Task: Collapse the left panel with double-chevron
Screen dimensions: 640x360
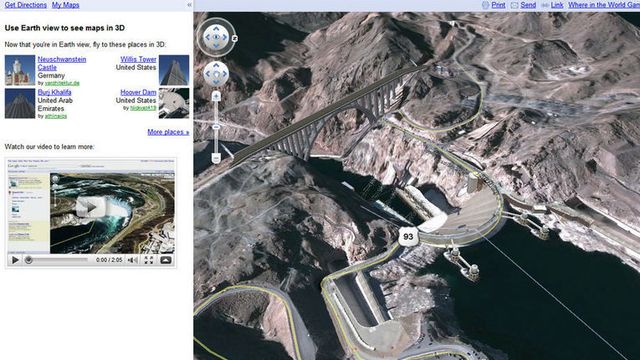Action: click(189, 5)
